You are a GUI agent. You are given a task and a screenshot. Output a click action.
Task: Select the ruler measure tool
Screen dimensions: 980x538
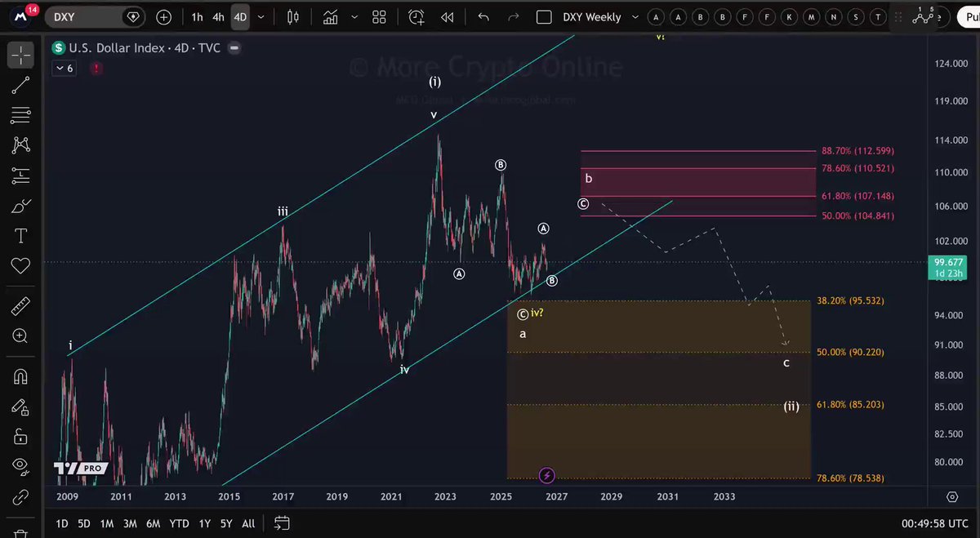20,307
